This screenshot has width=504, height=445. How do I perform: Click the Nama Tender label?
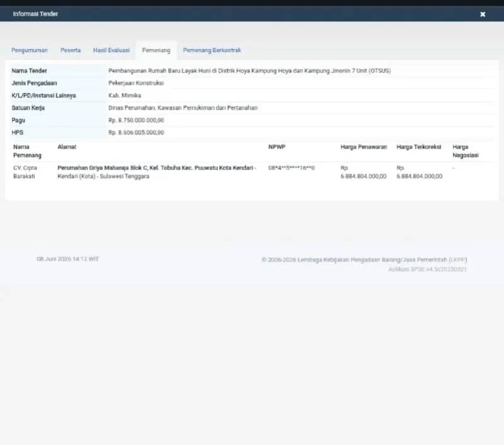(29, 70)
